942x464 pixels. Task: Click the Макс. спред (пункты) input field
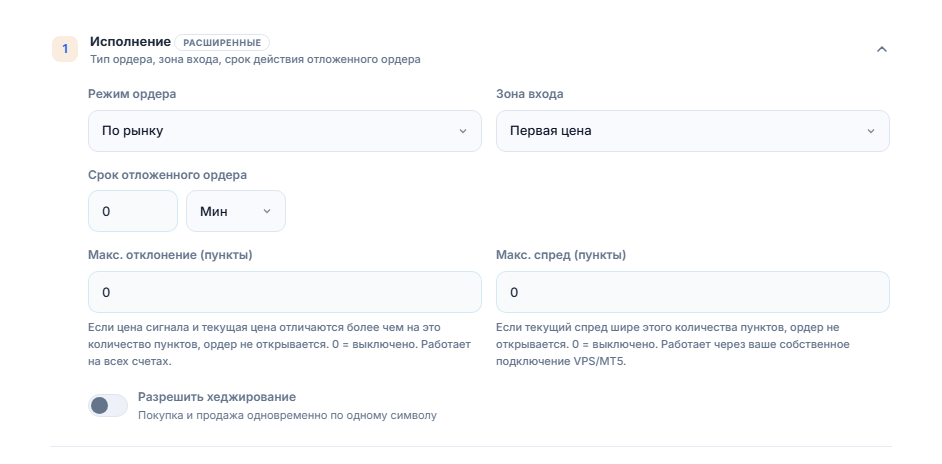[693, 292]
